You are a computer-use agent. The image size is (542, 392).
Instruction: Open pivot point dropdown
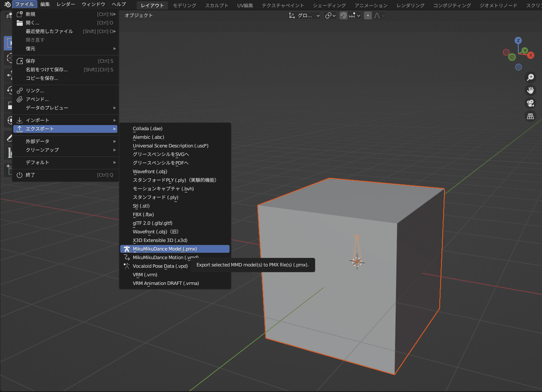[x=330, y=15]
